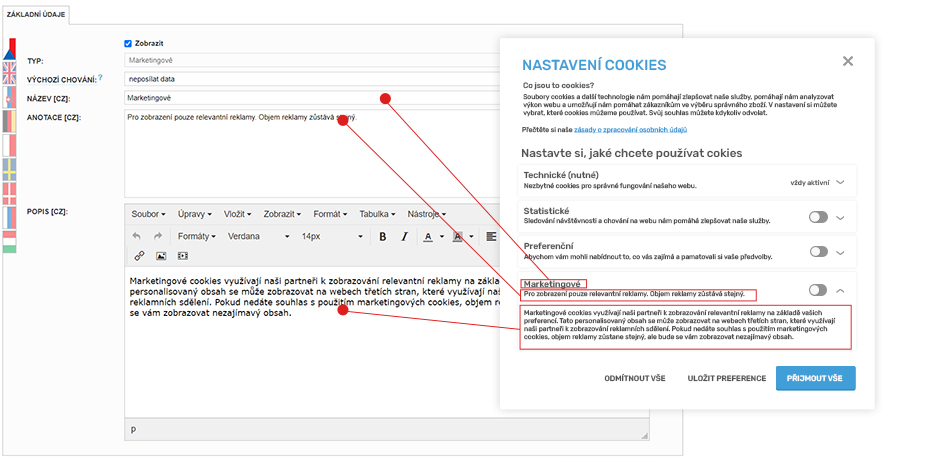Expand the Preferenční section chevron
Image resolution: width=950 pixels, height=462 pixels.
(840, 252)
